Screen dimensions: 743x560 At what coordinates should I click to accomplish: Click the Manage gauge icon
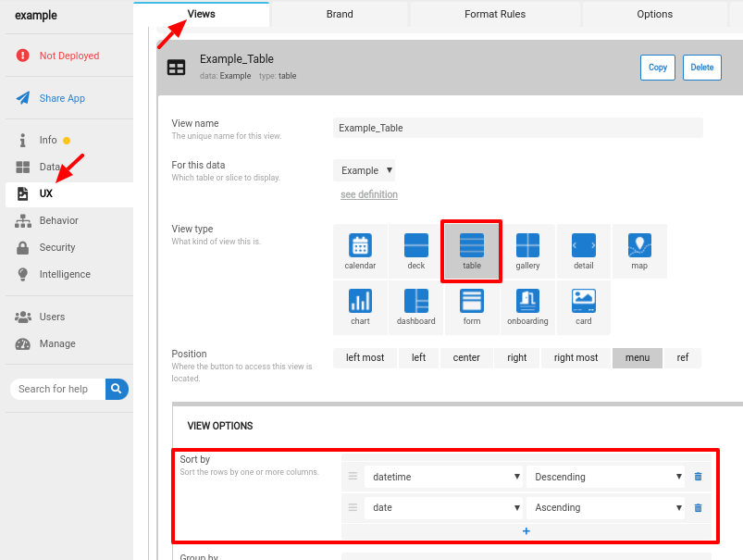(23, 343)
